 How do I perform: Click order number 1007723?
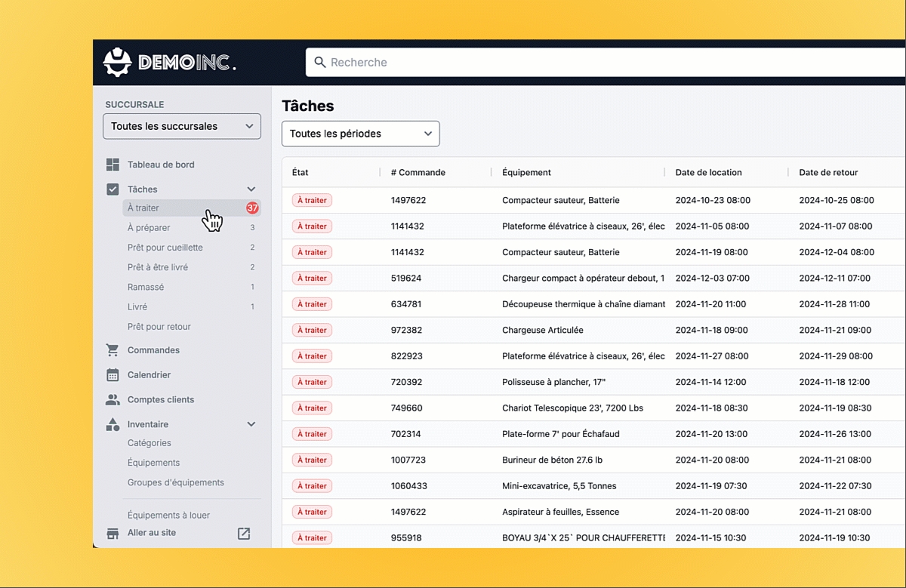coord(408,460)
